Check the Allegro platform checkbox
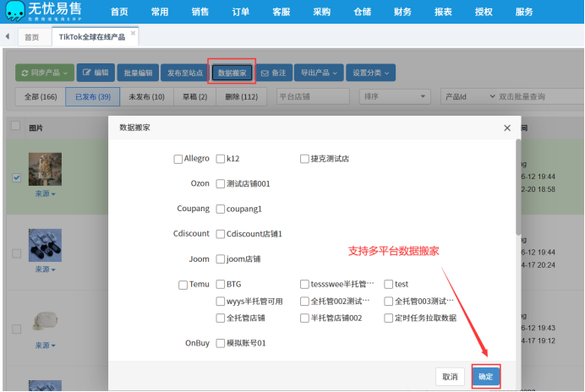585x392 pixels. click(178, 160)
